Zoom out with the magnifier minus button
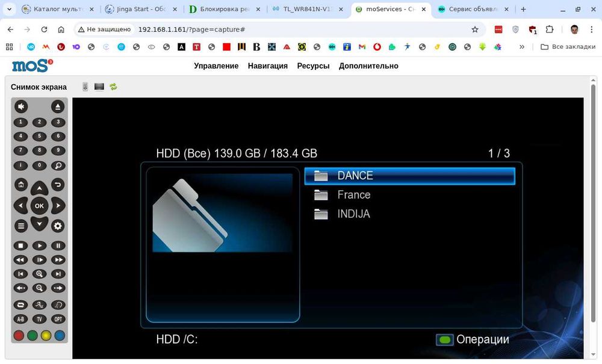Screen dimensions: 602x364 tap(39, 288)
